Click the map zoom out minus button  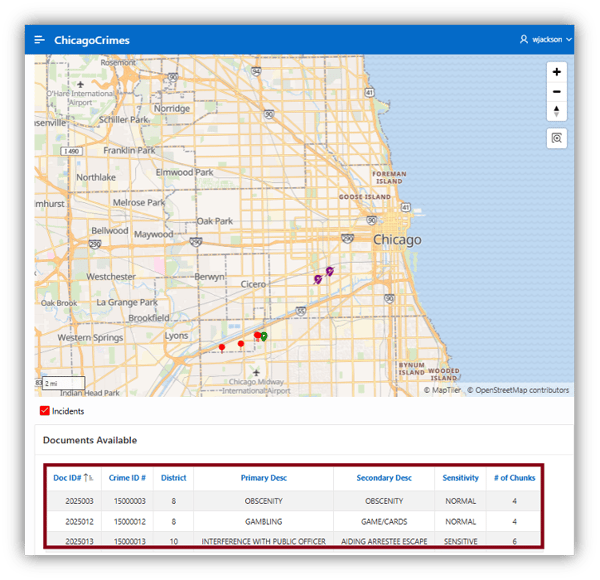pos(557,92)
